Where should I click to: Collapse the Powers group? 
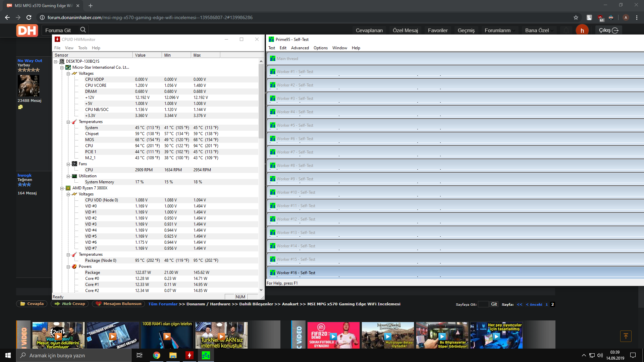pos(68,267)
